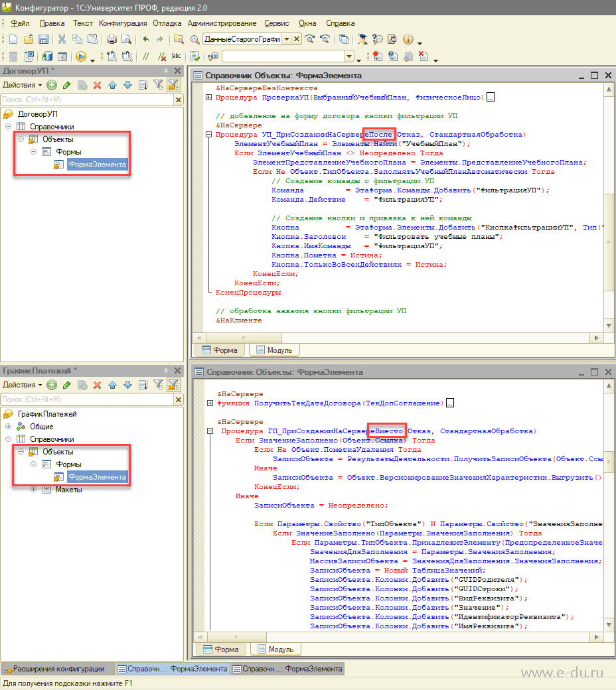The width and height of the screenshot is (616, 690).
Task: Cut selection with the scissors icon
Action: 62,39
